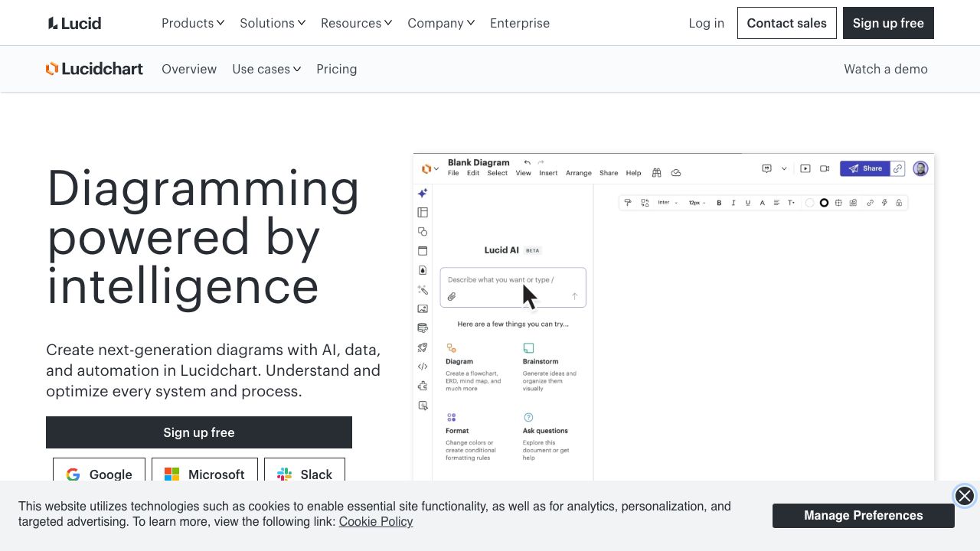Click the Enterprise link
Viewport: 980px width, 551px height.
(520, 23)
